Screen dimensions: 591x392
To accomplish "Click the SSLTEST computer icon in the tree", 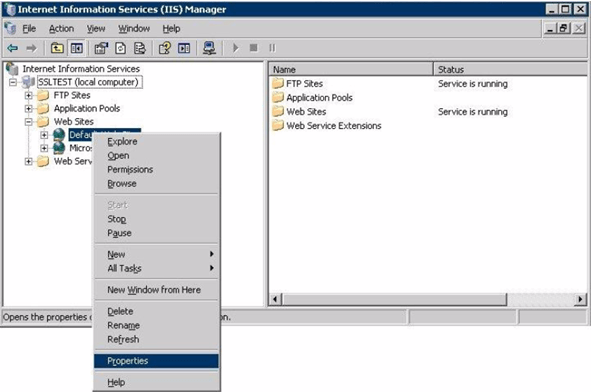I will point(29,82).
